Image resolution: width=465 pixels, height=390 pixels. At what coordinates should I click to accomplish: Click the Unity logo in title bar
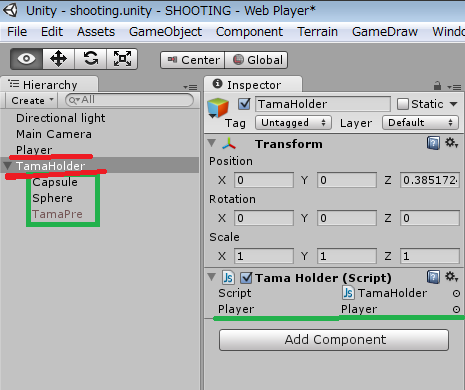[10, 10]
